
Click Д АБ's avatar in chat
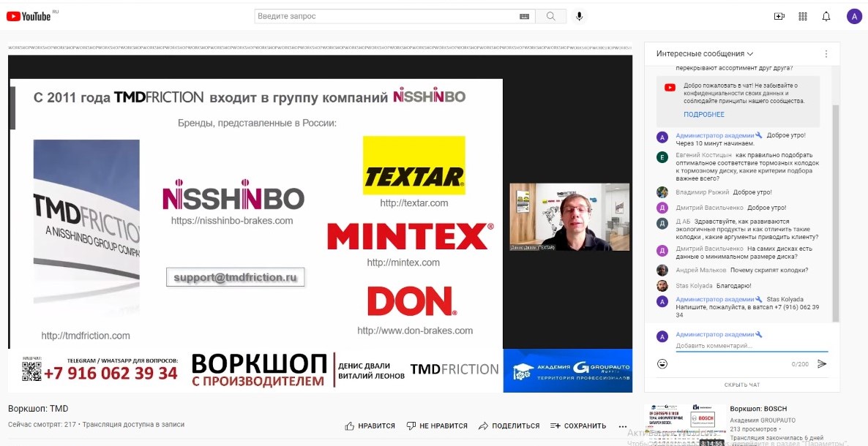click(x=662, y=224)
